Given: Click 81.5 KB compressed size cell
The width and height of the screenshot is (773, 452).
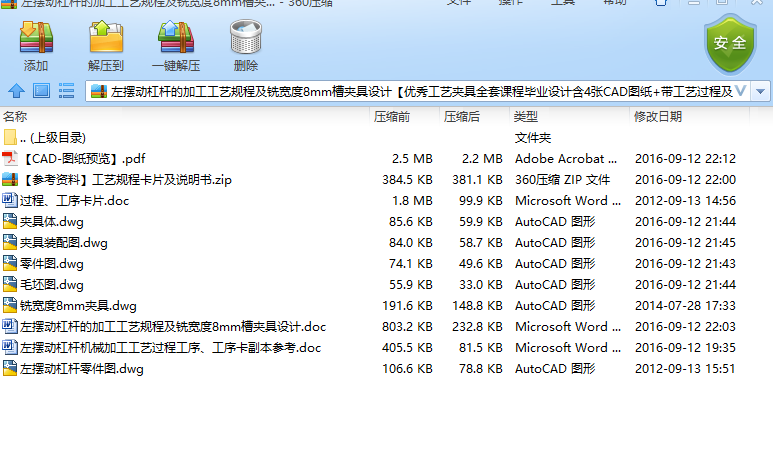Looking at the screenshot, I should pyautogui.click(x=481, y=348).
